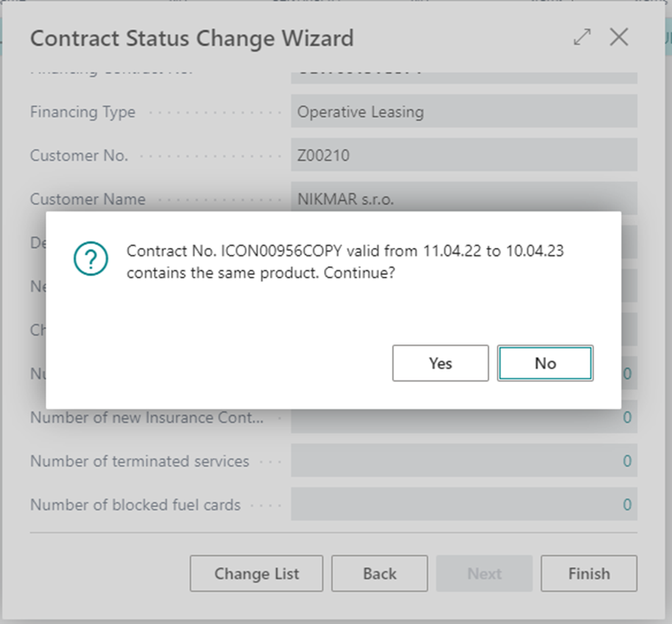Click the Contract Status Change Wizard title
Viewport: 672px width, 624px height.
191,38
